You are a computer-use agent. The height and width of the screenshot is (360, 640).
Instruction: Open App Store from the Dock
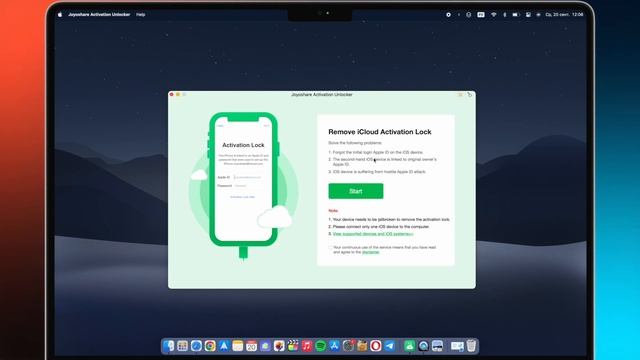point(334,346)
